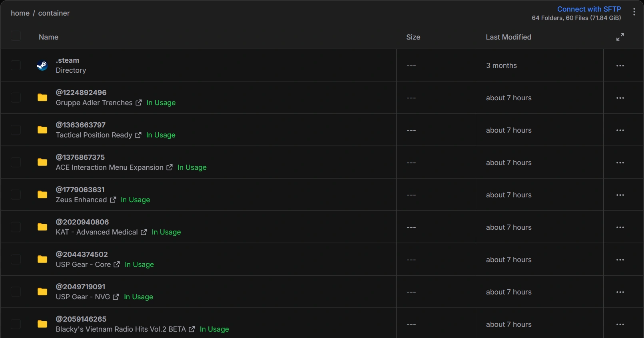
Task: Click the Connect with SFTP link
Action: (x=589, y=9)
